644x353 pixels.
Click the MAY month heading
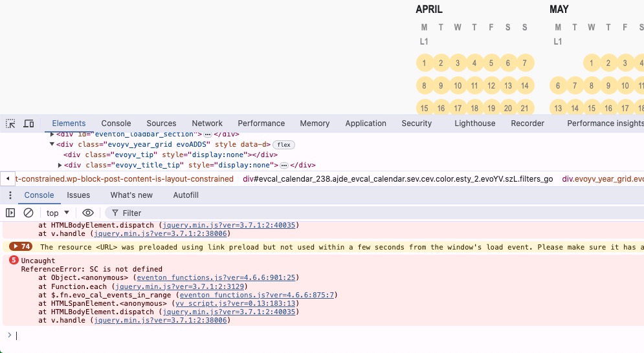[559, 10]
